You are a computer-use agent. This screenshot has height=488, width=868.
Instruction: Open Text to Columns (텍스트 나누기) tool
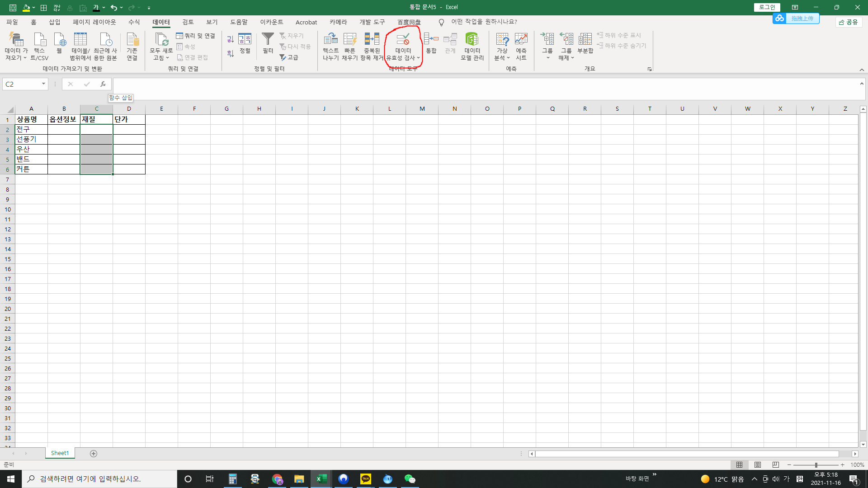[x=330, y=40]
